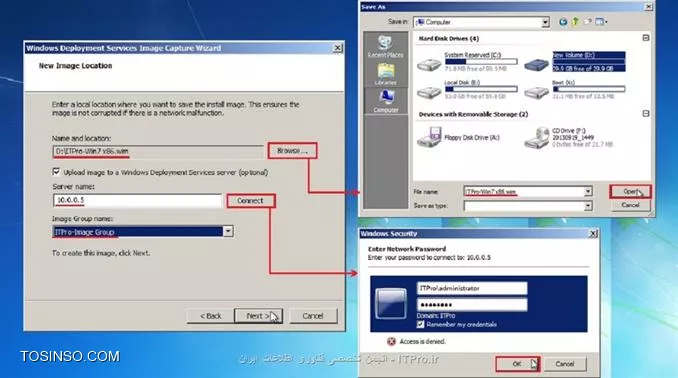The image size is (678, 378).
Task: Click System Reserved (C:) capacity bar
Action: tap(481, 62)
